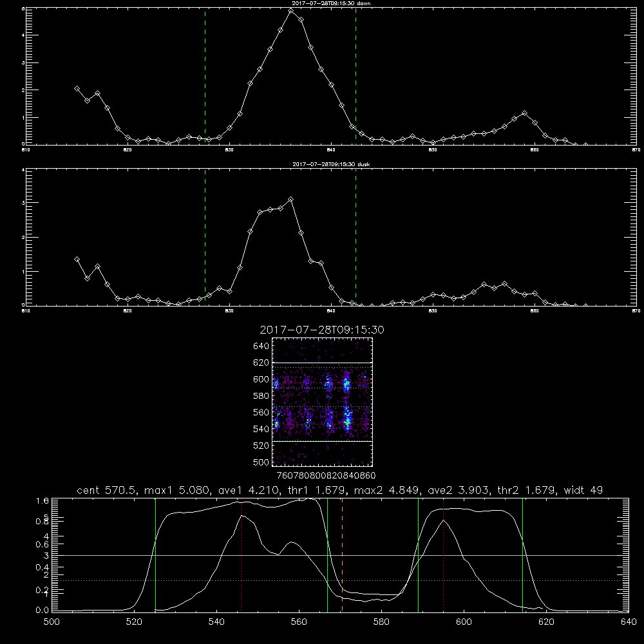Screen dimensions: 644x644
Task: Click the highest diamond marker on the dawn curve
Action: pyautogui.click(x=291, y=11)
